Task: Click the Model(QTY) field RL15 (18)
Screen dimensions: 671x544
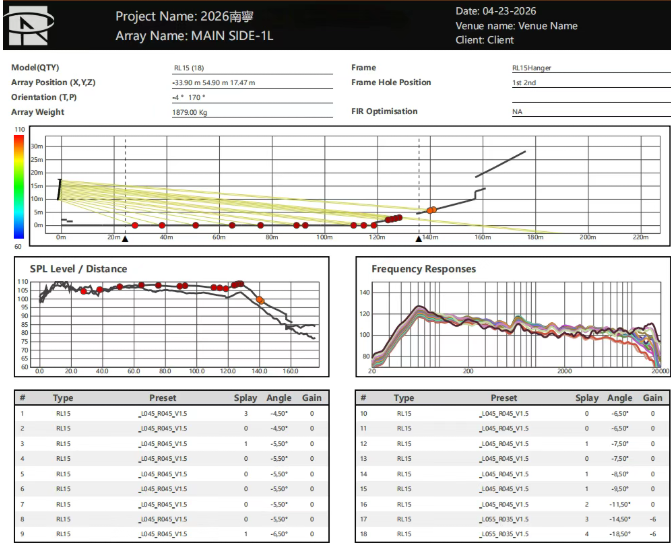Action: pos(252,68)
